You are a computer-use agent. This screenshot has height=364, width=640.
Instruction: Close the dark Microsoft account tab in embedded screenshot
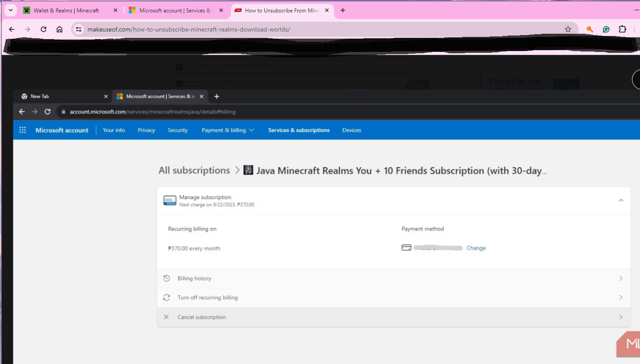coord(202,96)
